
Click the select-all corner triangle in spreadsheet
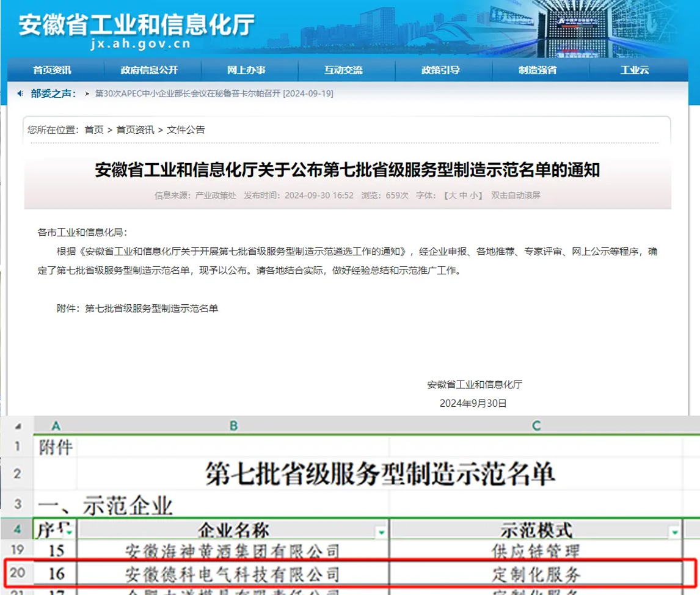[x=18, y=426]
